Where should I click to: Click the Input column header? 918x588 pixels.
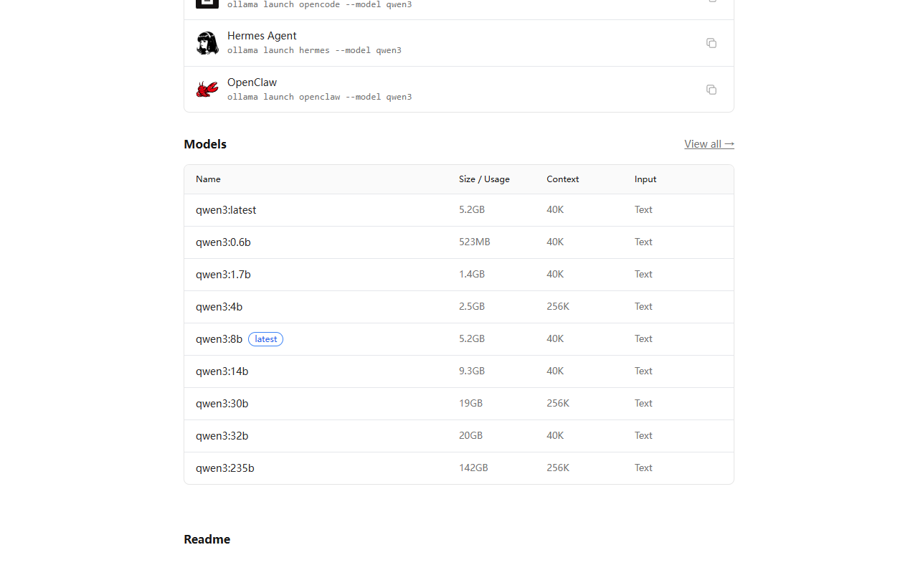coord(645,179)
